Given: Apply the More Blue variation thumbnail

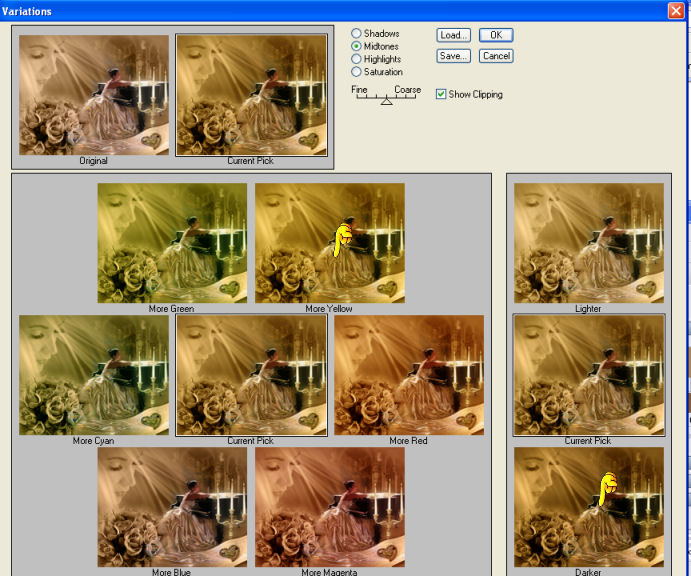Looking at the screenshot, I should coord(172,507).
